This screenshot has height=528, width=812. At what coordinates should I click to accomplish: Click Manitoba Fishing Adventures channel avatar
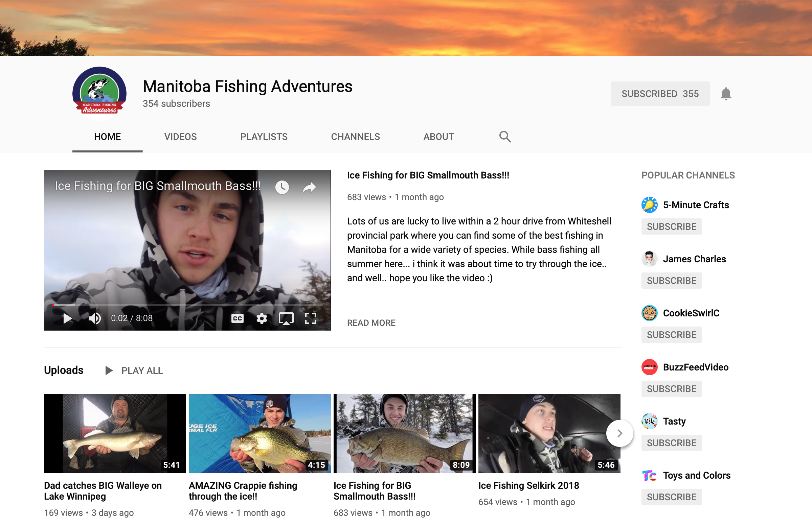[99, 93]
